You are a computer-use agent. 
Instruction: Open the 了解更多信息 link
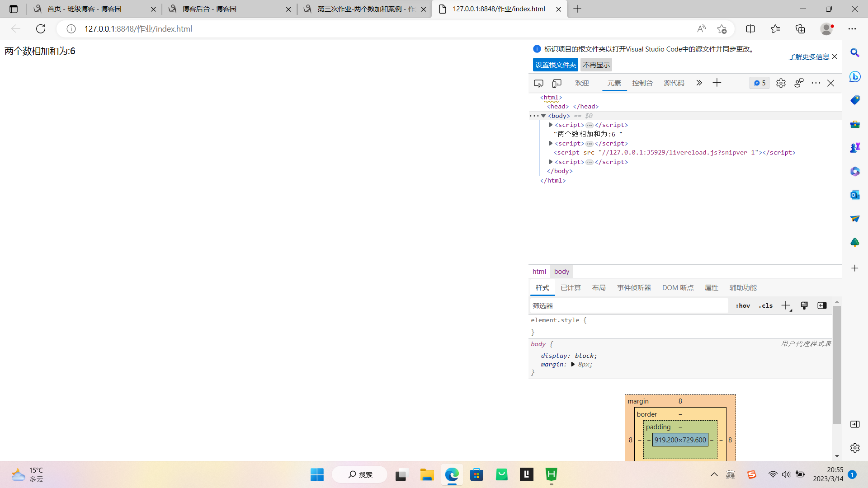point(809,56)
